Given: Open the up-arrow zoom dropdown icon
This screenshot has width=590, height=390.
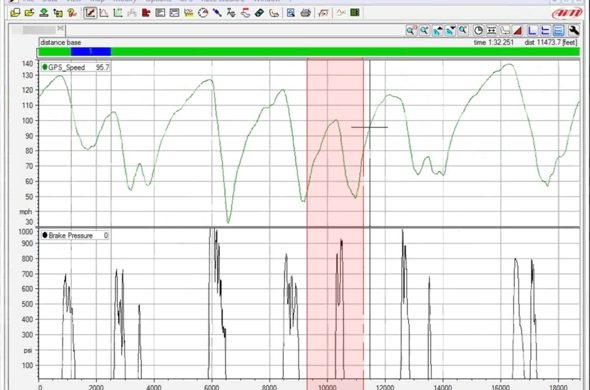Looking at the screenshot, I should 437,30.
